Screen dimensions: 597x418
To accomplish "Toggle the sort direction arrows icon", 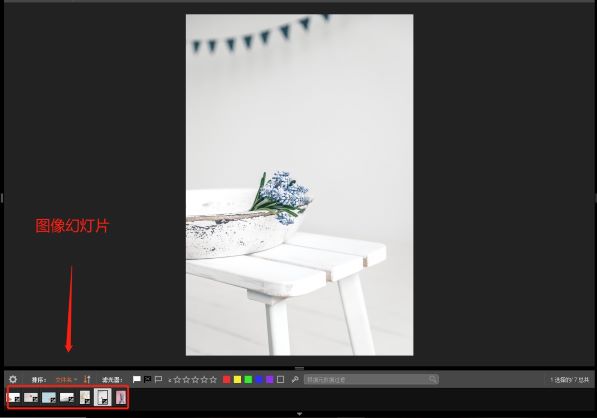I will (x=87, y=379).
